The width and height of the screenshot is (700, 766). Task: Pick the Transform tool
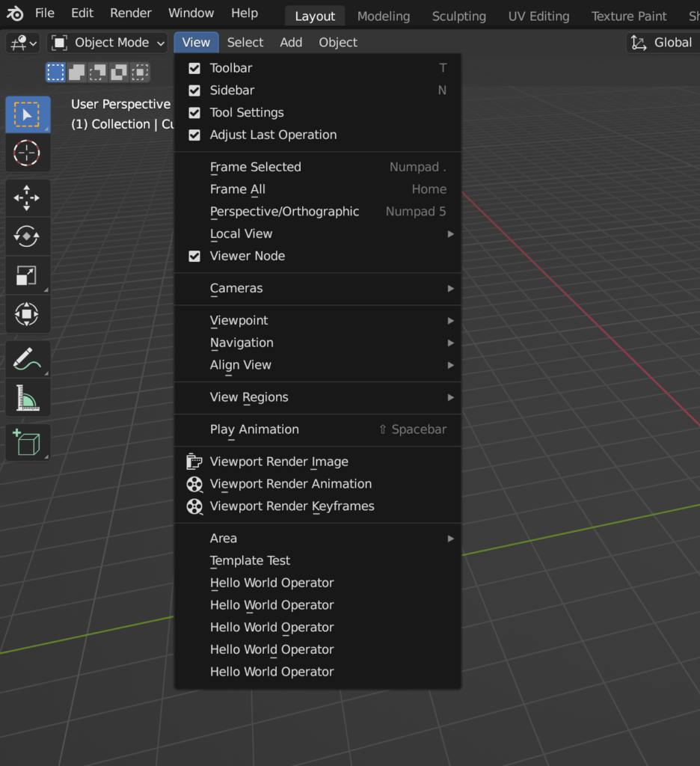[27, 313]
